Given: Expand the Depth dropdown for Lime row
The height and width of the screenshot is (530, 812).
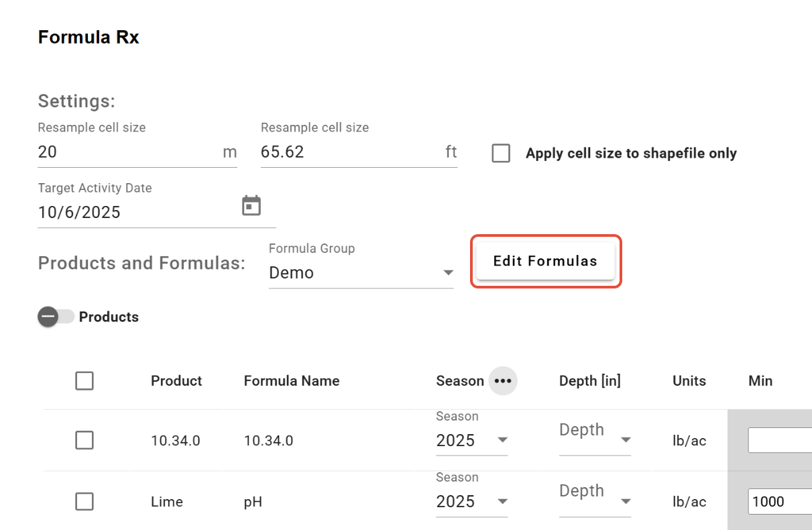Looking at the screenshot, I should pos(595,500).
